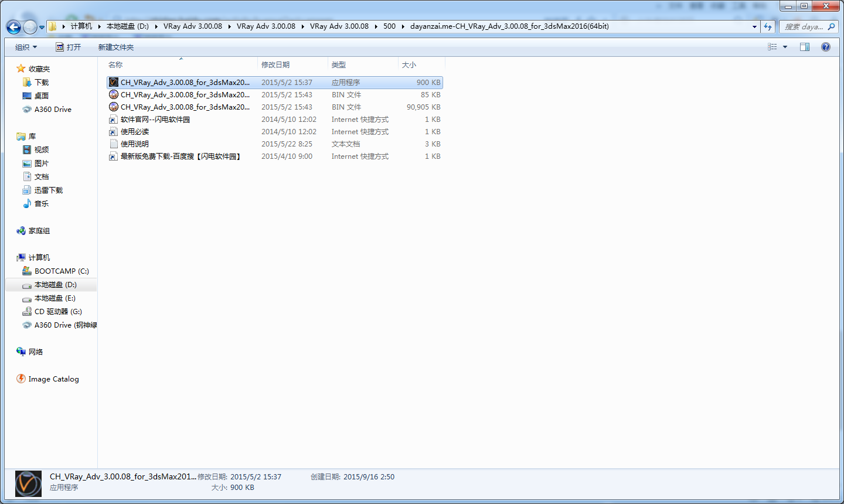Click the Forward navigation arrow
This screenshot has width=844, height=504.
click(x=30, y=27)
